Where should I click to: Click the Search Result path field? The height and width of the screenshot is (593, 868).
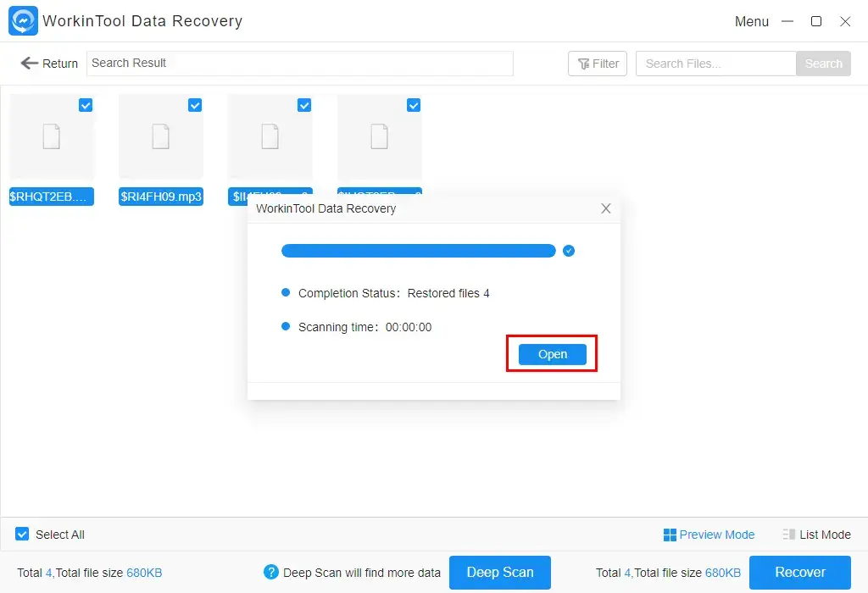[x=299, y=64]
